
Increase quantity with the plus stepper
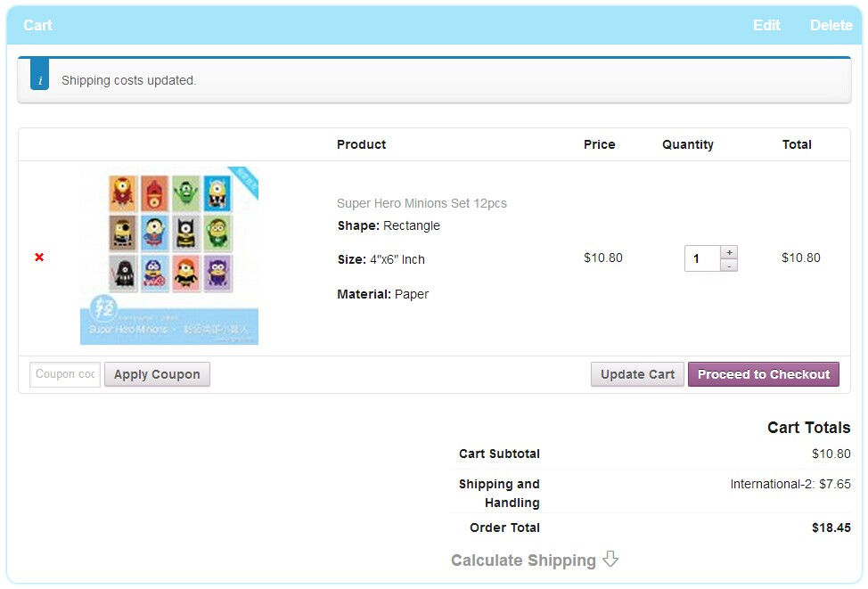(x=729, y=252)
